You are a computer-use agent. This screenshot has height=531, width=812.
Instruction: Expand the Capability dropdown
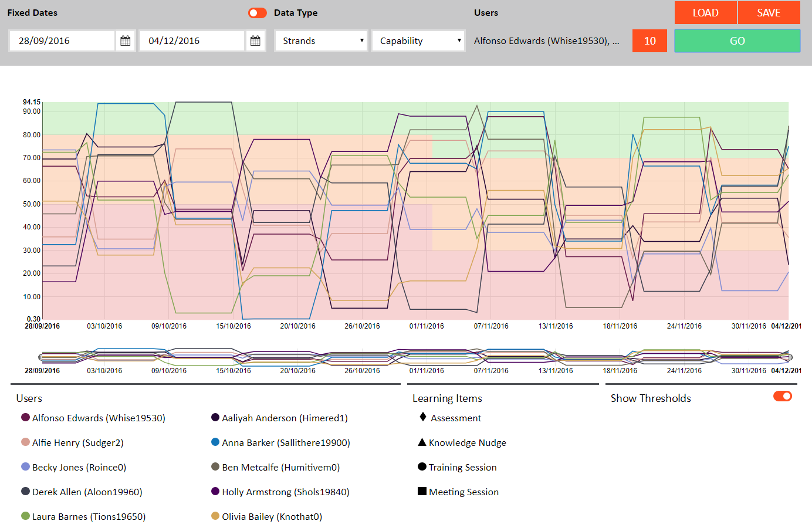point(419,41)
